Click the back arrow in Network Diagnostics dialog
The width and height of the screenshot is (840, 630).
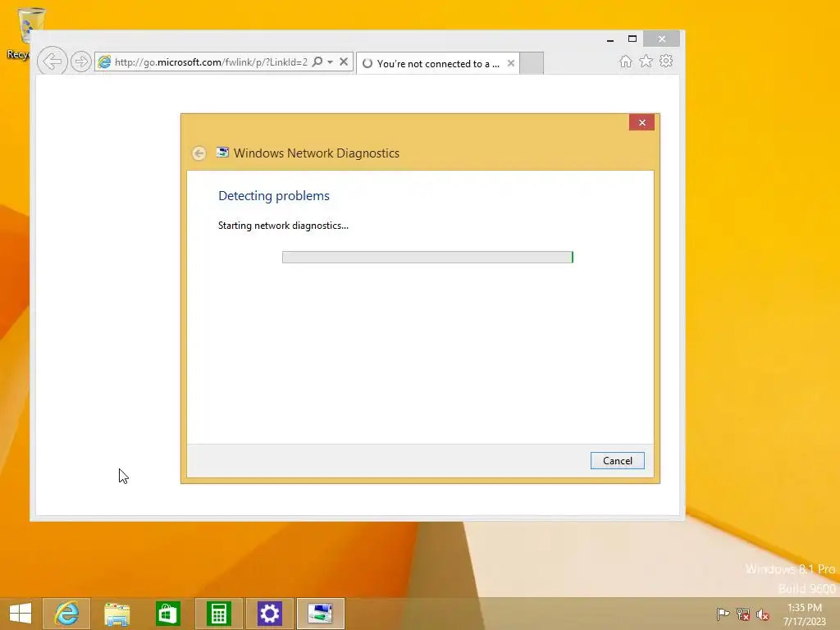click(199, 153)
